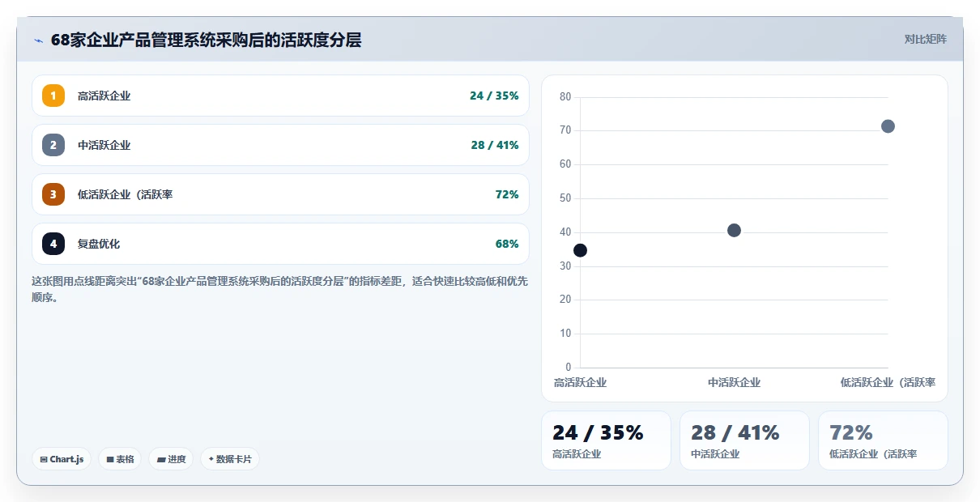
Task: Click the panel title 68家企业产品管理系统采购后的活跃度分层
Action: [x=206, y=40]
